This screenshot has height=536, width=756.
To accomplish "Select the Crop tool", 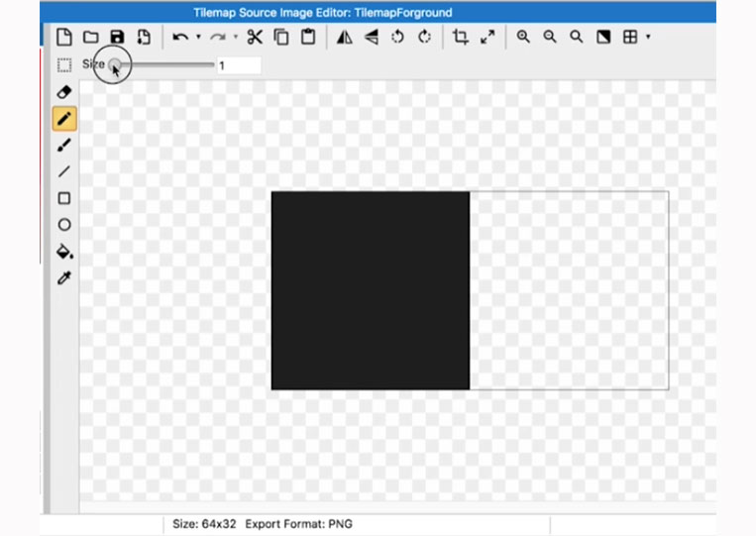I will coord(461,37).
